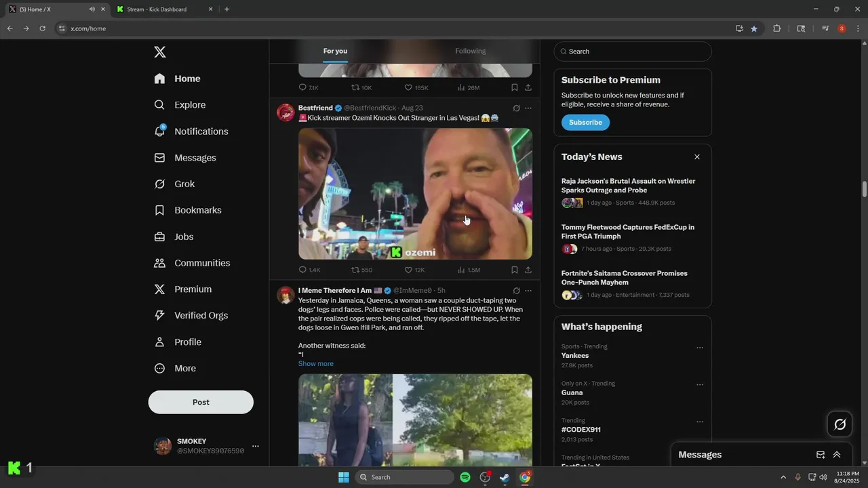Viewport: 868px width, 488px height.
Task: Open Steam from the taskbar
Action: pyautogui.click(x=505, y=477)
